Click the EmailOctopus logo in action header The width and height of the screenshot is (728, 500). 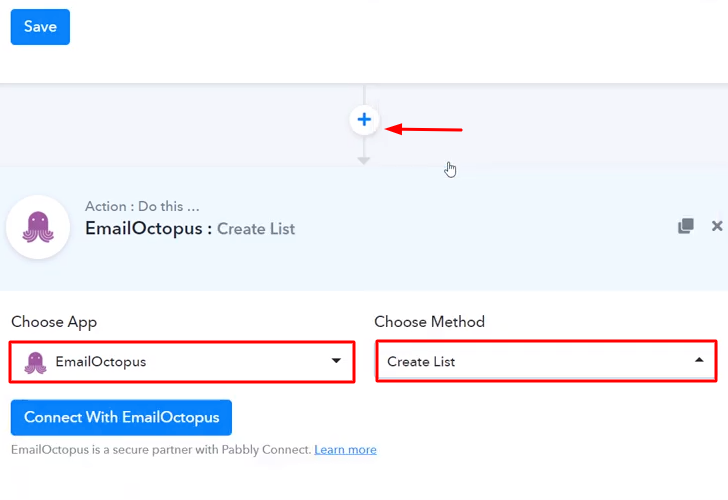[x=38, y=227]
